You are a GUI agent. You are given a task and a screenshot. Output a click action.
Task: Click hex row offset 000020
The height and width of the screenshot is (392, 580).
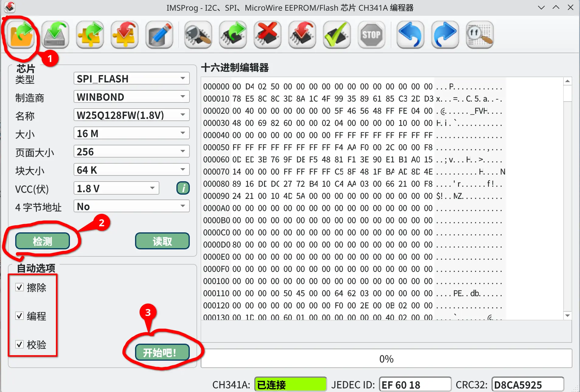[216, 111]
